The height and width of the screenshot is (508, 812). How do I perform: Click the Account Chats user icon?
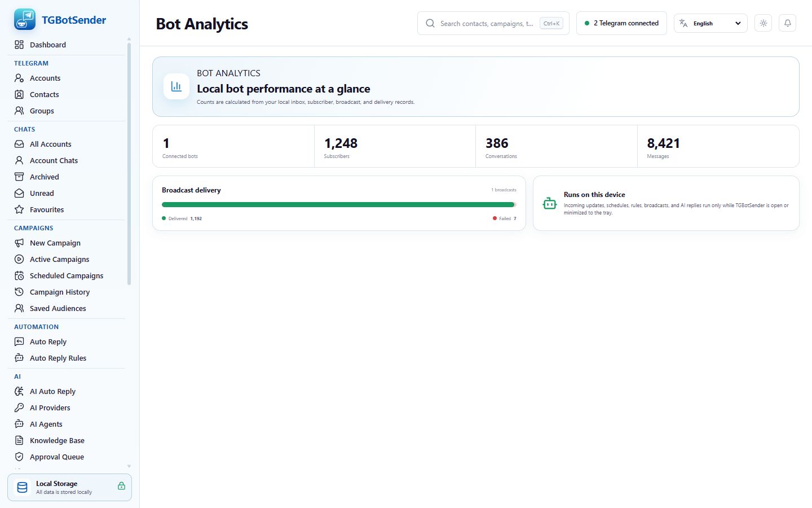point(19,160)
